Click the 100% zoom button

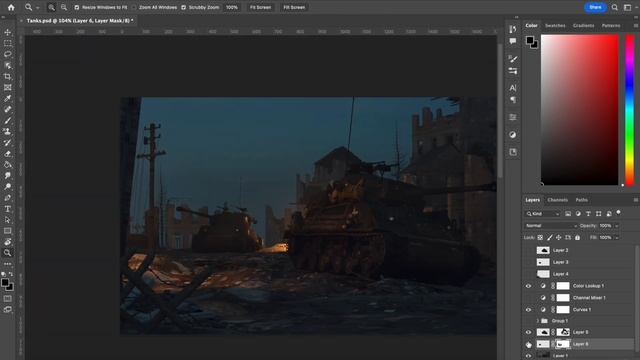click(x=232, y=7)
